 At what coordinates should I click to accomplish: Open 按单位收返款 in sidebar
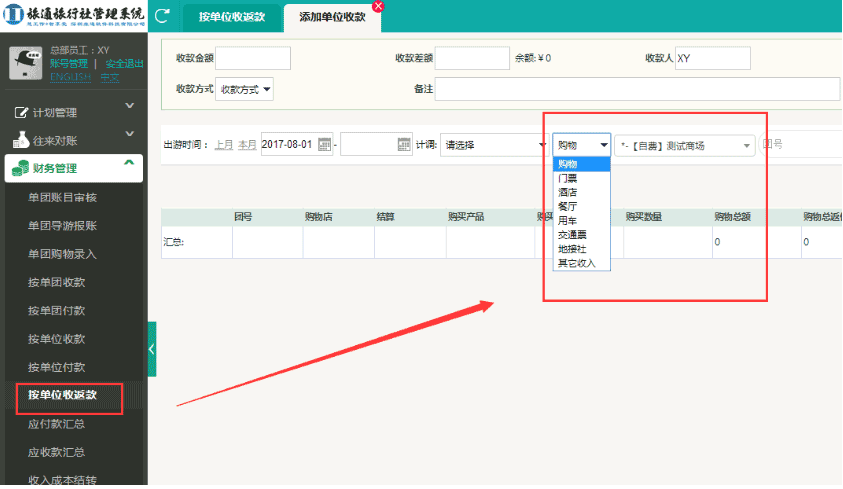click(62, 395)
